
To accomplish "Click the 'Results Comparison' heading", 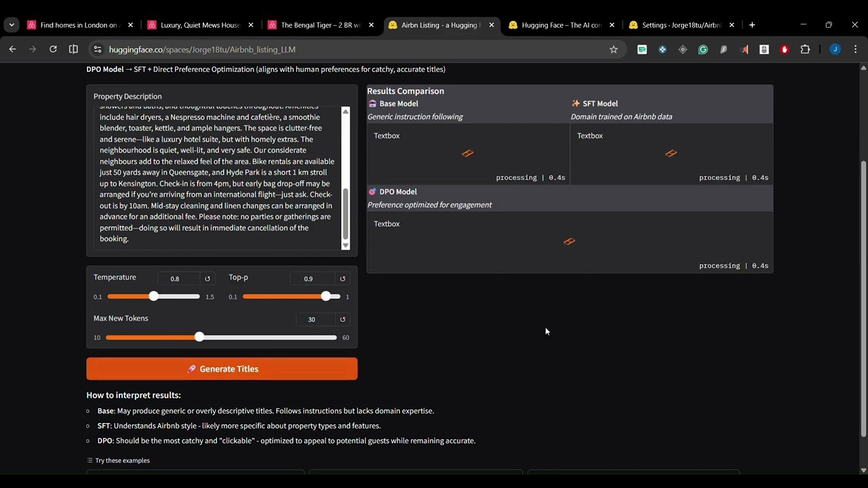I will (406, 91).
